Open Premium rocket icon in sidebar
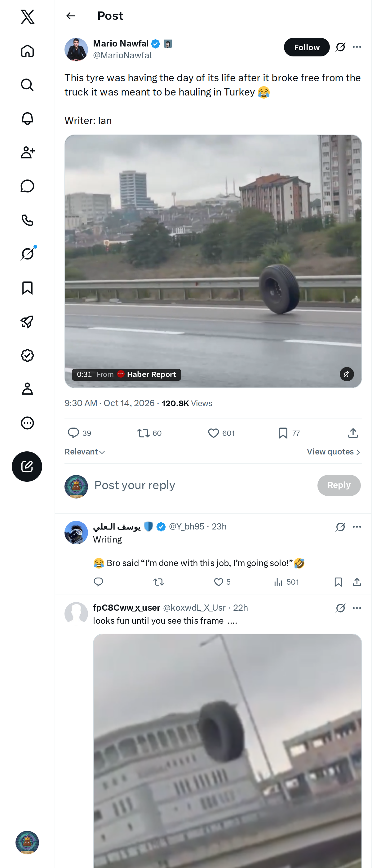Screen dimensions: 372x868 click(27, 321)
